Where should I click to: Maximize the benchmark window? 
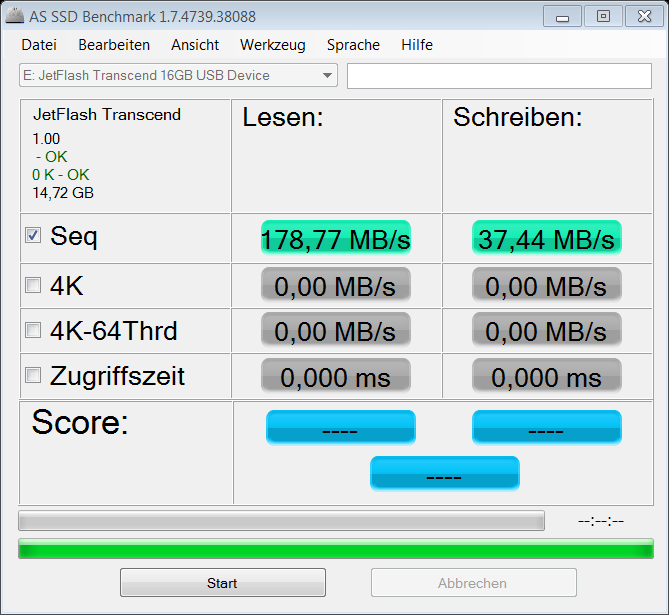tap(602, 16)
